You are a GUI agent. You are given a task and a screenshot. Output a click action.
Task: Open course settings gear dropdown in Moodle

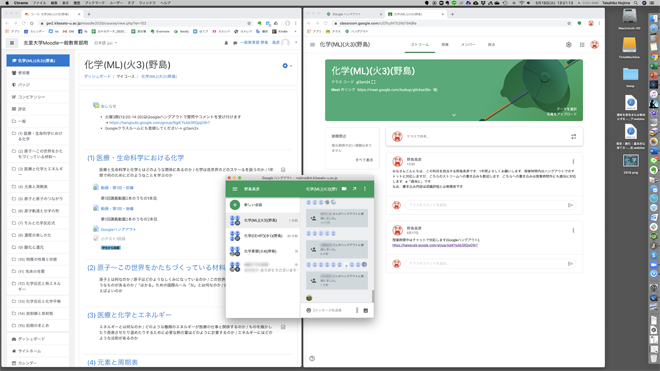pos(287,66)
